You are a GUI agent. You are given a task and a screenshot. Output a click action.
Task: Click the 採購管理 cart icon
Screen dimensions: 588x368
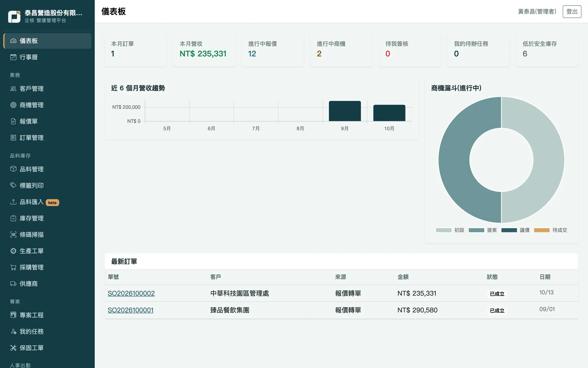[x=13, y=267]
